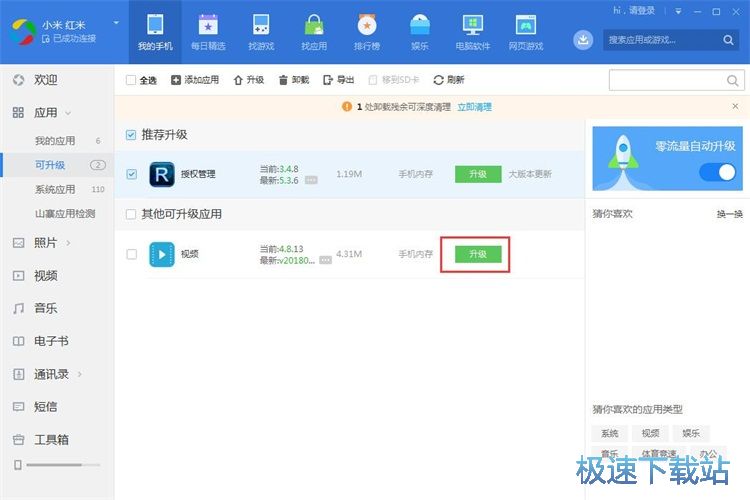Click 换一换 to refresh recommendations

729,214
